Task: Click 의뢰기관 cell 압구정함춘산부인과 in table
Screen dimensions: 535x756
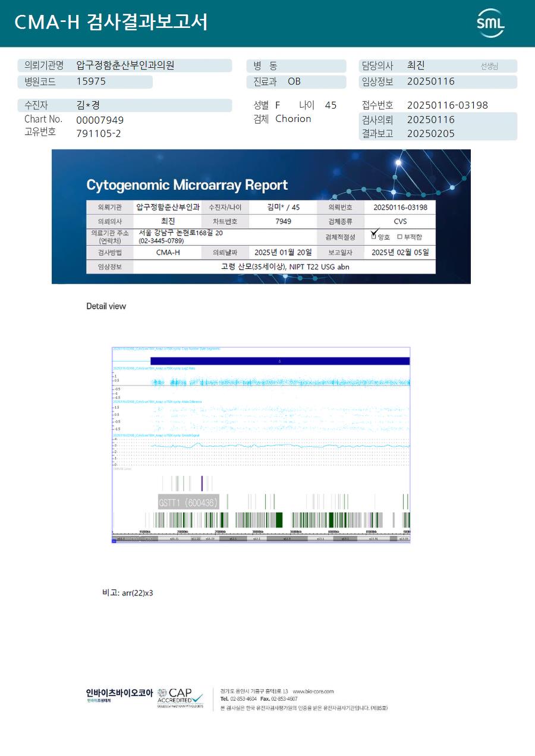Action: (x=168, y=207)
